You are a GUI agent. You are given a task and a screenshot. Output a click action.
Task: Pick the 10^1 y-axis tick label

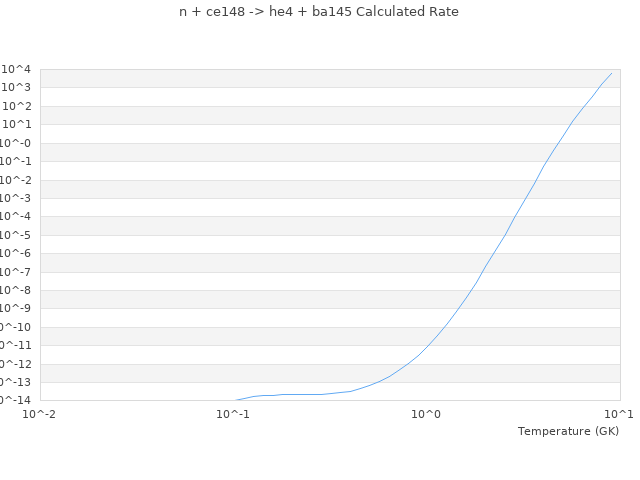18,125
